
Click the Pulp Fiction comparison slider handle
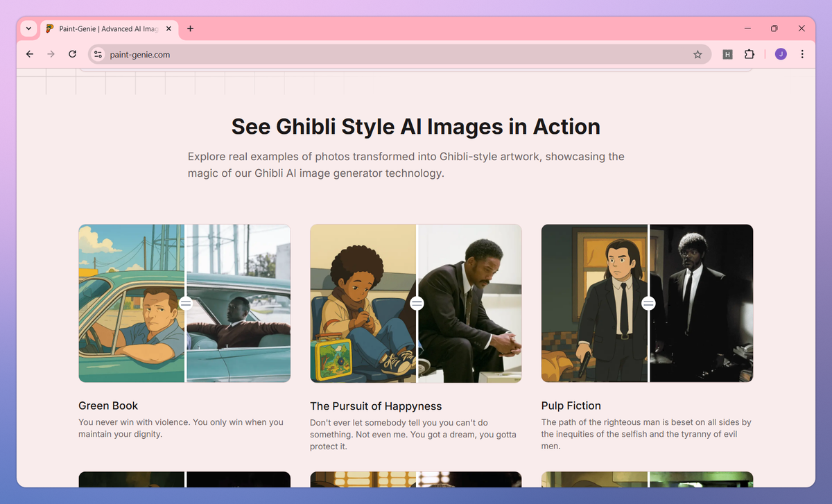648,303
